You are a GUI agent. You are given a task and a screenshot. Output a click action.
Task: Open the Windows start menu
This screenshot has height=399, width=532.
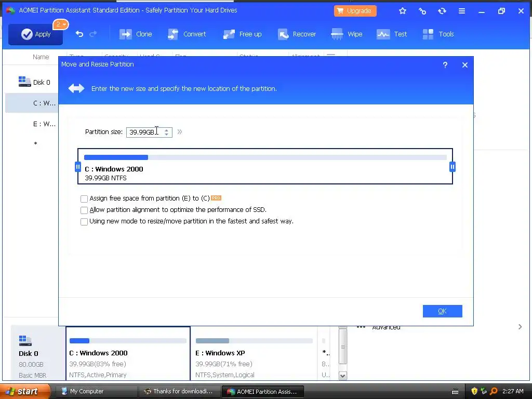point(25,391)
